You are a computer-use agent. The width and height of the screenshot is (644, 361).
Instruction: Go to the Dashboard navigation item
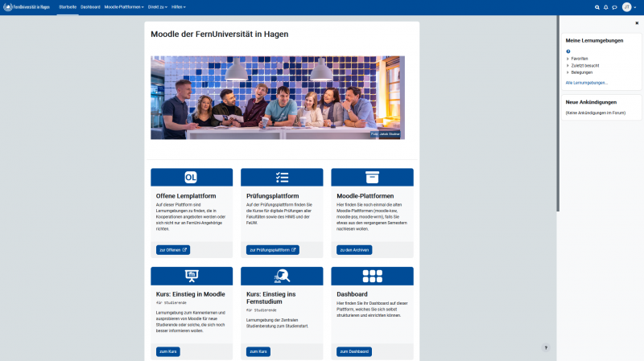(x=90, y=7)
